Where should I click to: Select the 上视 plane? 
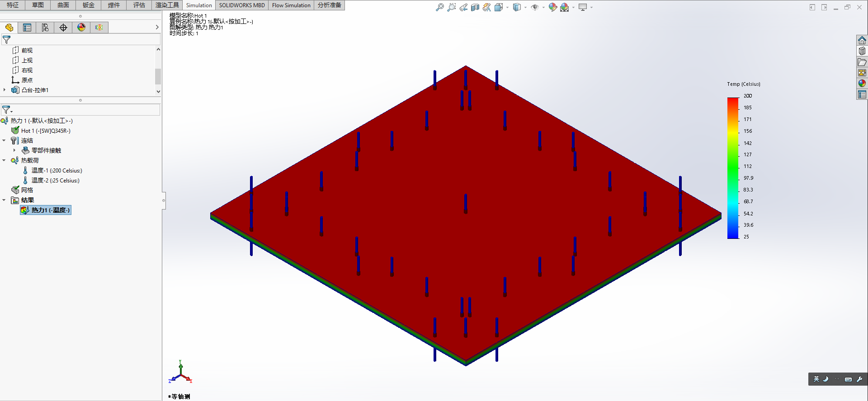click(23, 60)
